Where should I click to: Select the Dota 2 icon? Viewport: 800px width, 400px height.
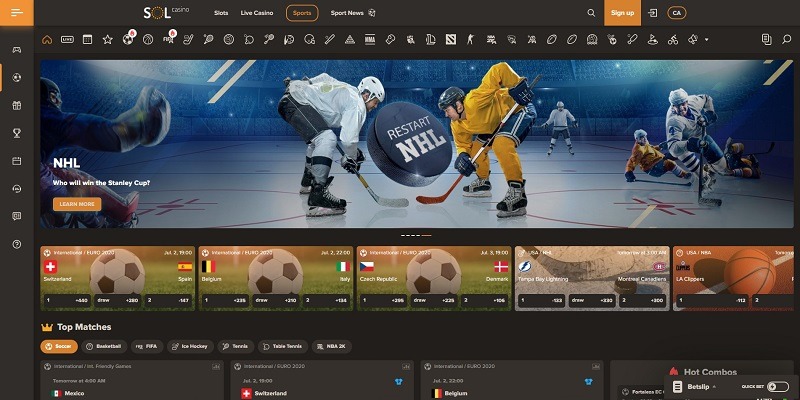pos(451,39)
